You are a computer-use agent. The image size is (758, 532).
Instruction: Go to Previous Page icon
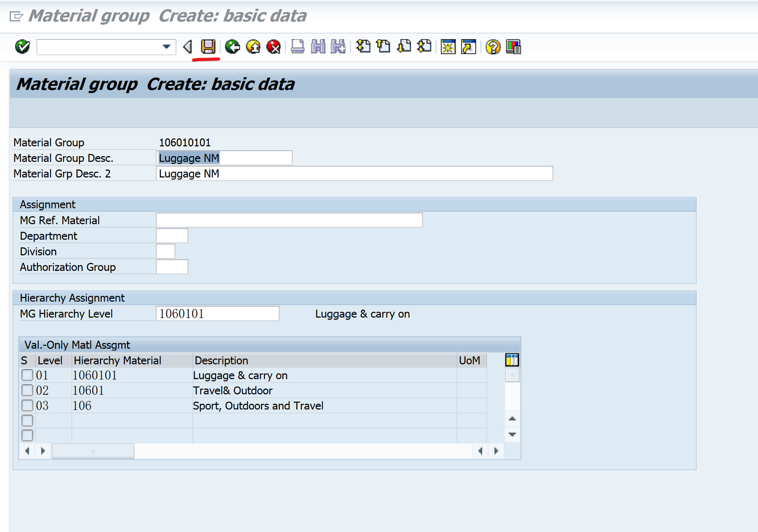coord(384,47)
